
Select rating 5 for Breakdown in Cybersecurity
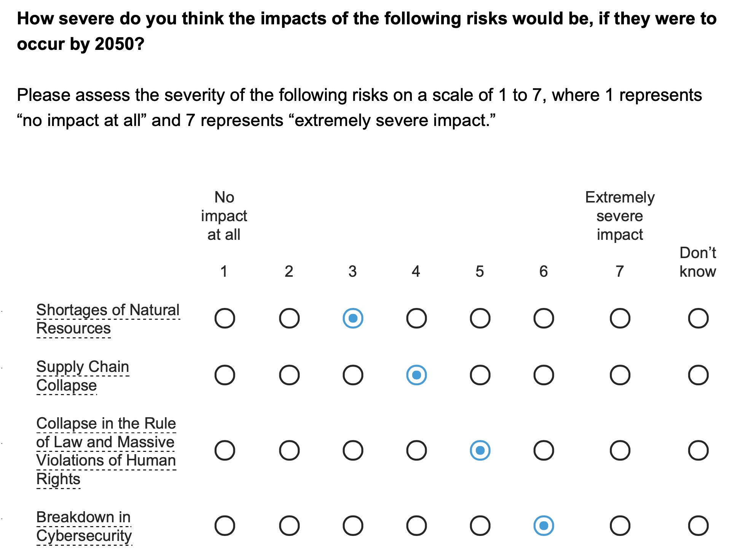(x=480, y=526)
